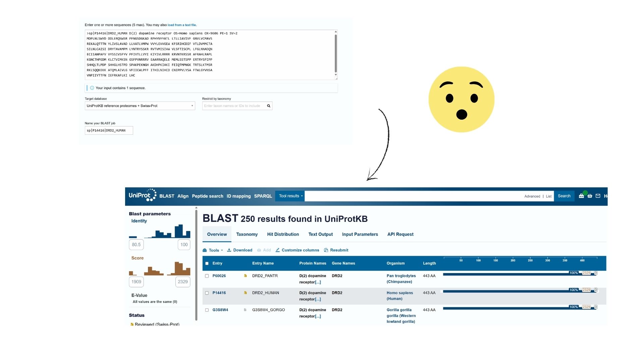Image resolution: width=644 pixels, height=362 pixels.
Task: Go to Peptide search
Action: pyautogui.click(x=207, y=196)
